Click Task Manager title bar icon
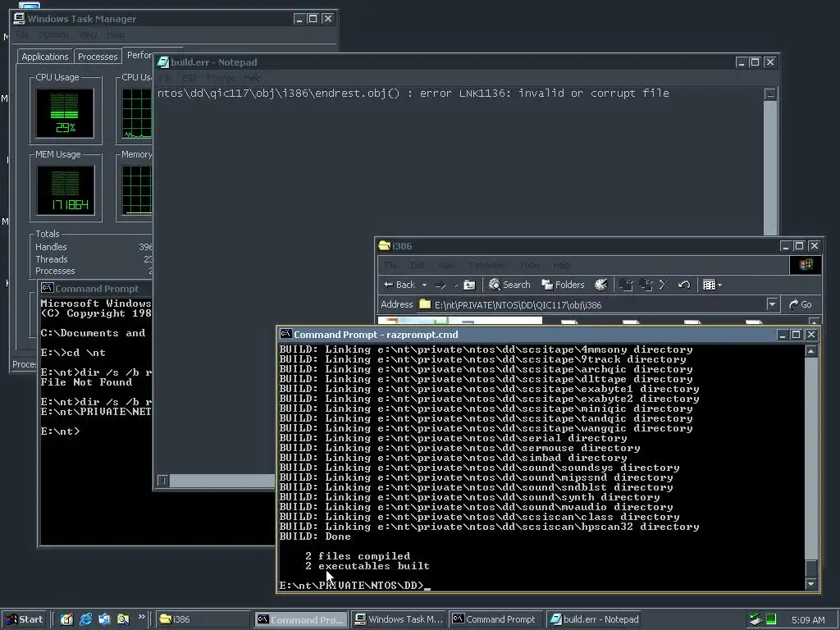The width and height of the screenshot is (840, 630). tap(20, 19)
